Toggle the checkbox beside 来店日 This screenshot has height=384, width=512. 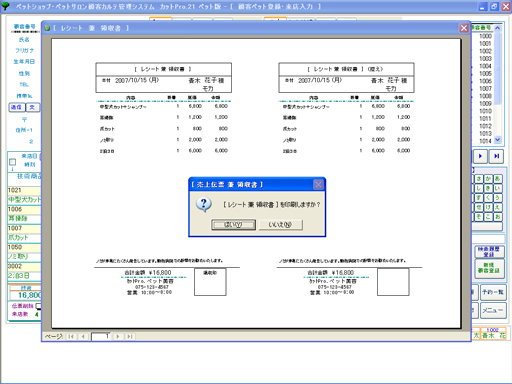(13, 162)
